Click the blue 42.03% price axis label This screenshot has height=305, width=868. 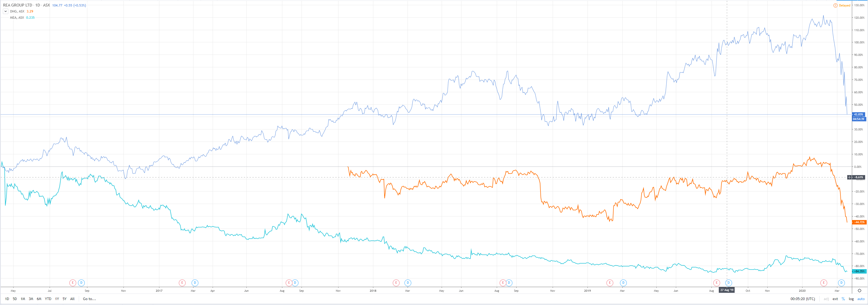point(858,115)
